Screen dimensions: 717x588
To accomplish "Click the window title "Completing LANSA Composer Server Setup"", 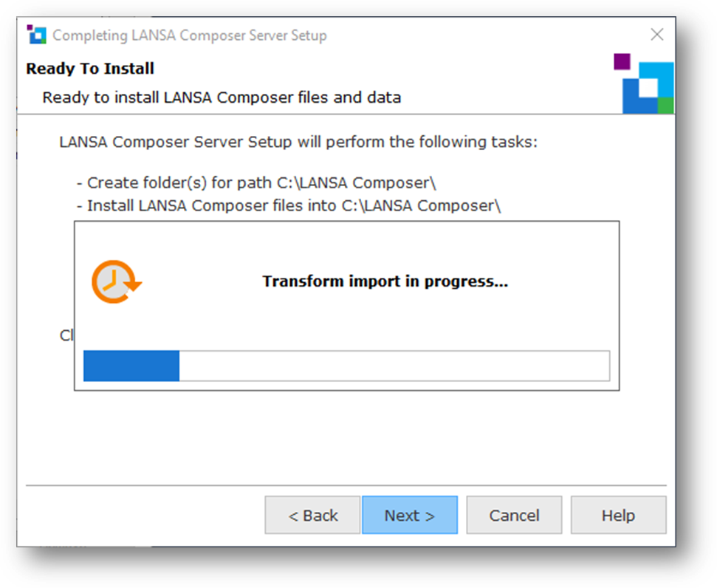I will (190, 35).
